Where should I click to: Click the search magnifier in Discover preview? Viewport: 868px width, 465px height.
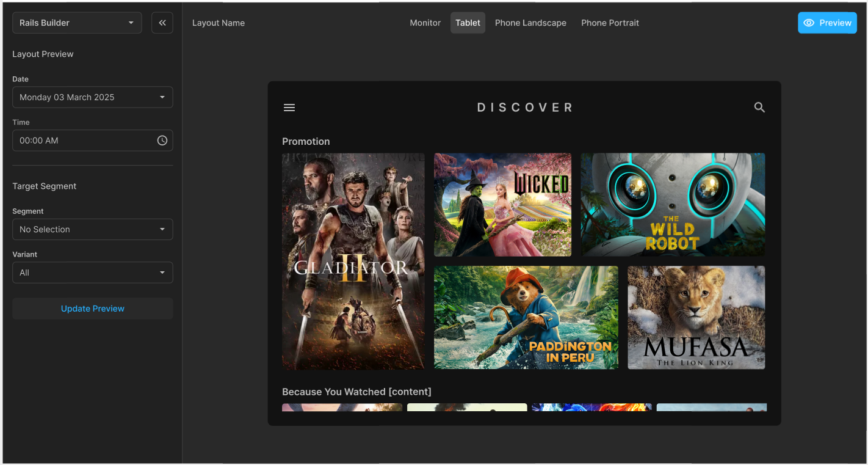759,108
